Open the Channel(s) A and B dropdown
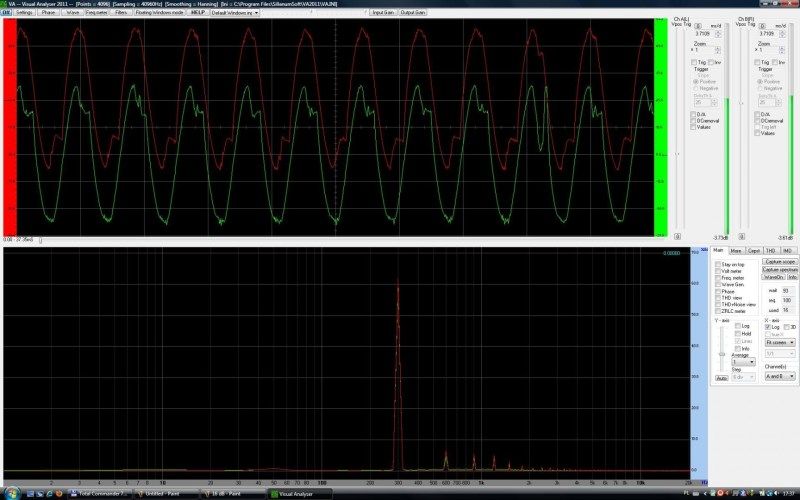This screenshot has height=500, width=800. coord(780,376)
